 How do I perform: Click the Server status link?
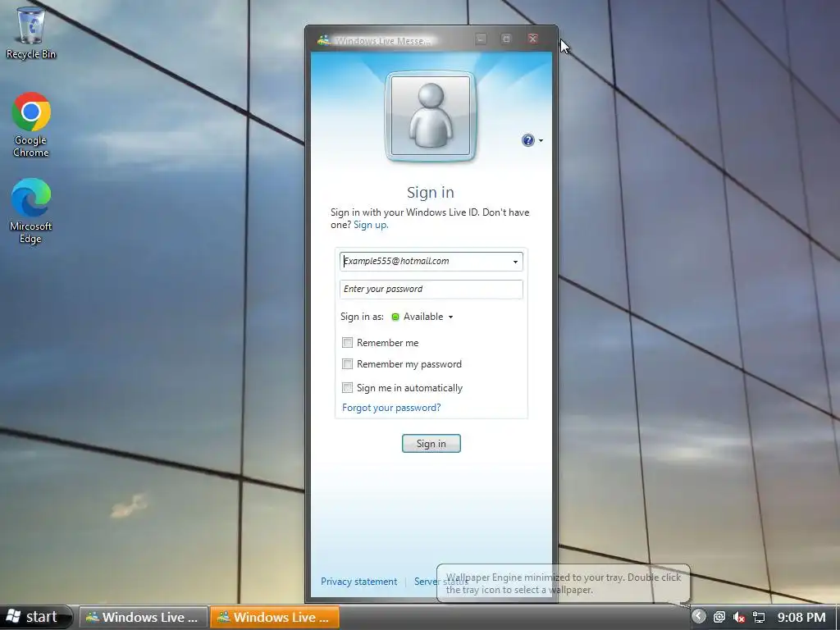coord(441,582)
